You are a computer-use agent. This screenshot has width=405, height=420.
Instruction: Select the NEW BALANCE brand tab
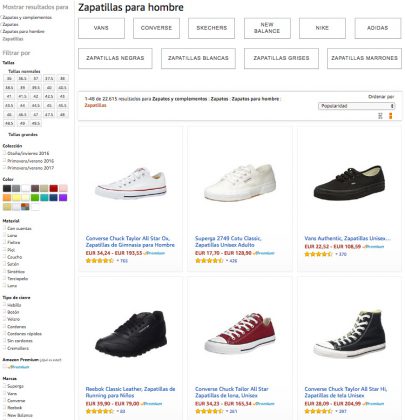[267, 28]
